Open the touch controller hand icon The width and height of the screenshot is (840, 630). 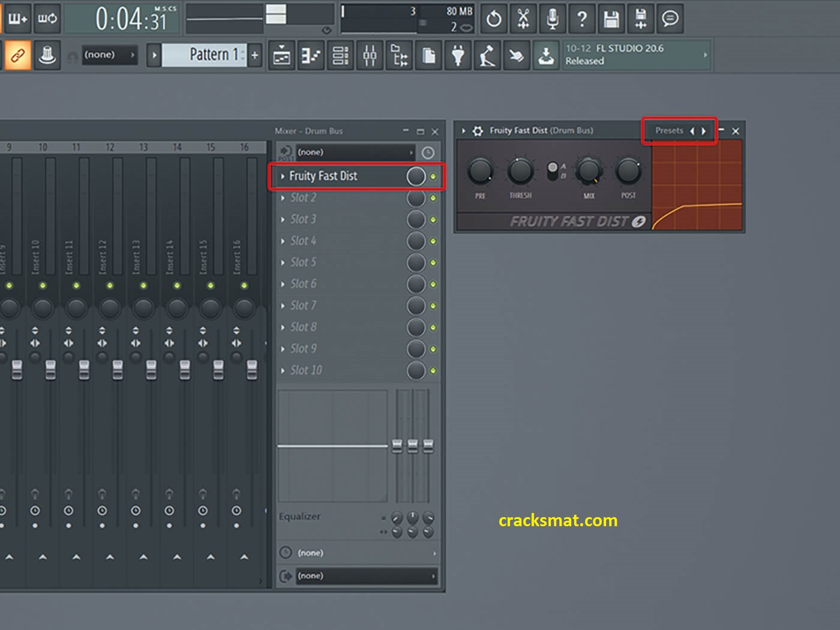tap(517, 56)
